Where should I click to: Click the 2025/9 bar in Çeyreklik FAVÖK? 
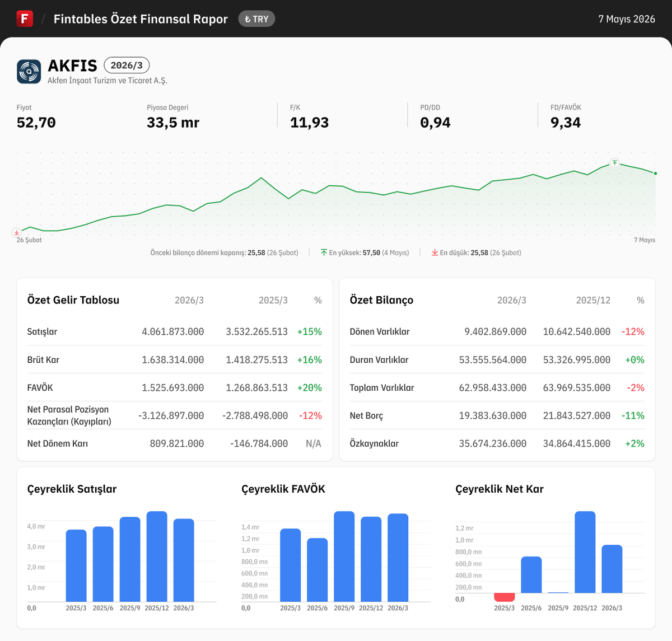[x=344, y=556]
